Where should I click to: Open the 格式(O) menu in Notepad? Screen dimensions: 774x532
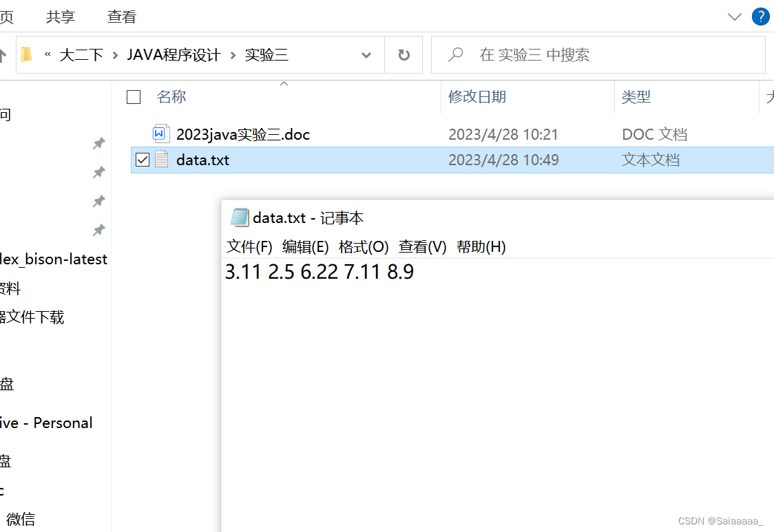(x=364, y=246)
